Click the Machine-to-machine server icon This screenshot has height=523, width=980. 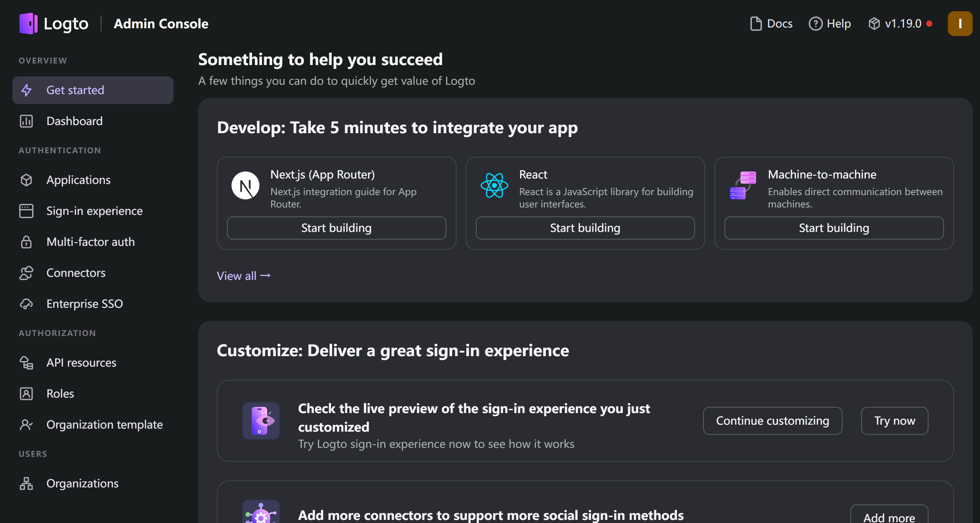[x=743, y=185]
